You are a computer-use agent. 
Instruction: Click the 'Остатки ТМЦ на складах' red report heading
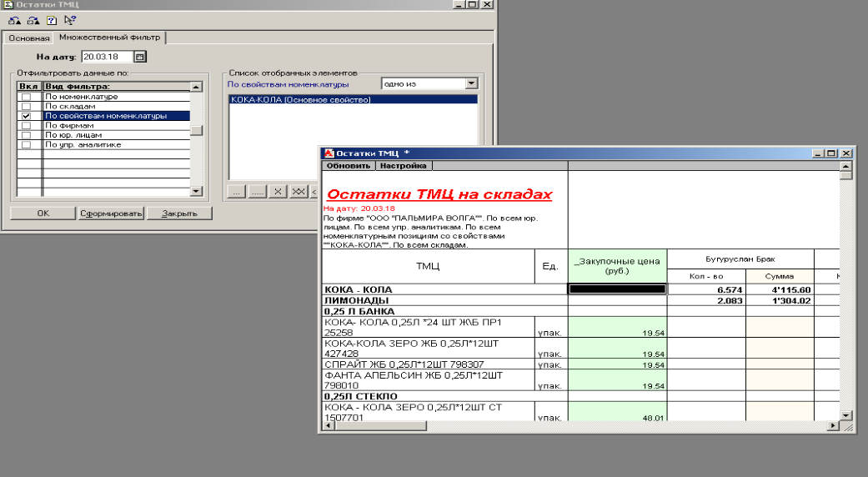click(x=439, y=194)
